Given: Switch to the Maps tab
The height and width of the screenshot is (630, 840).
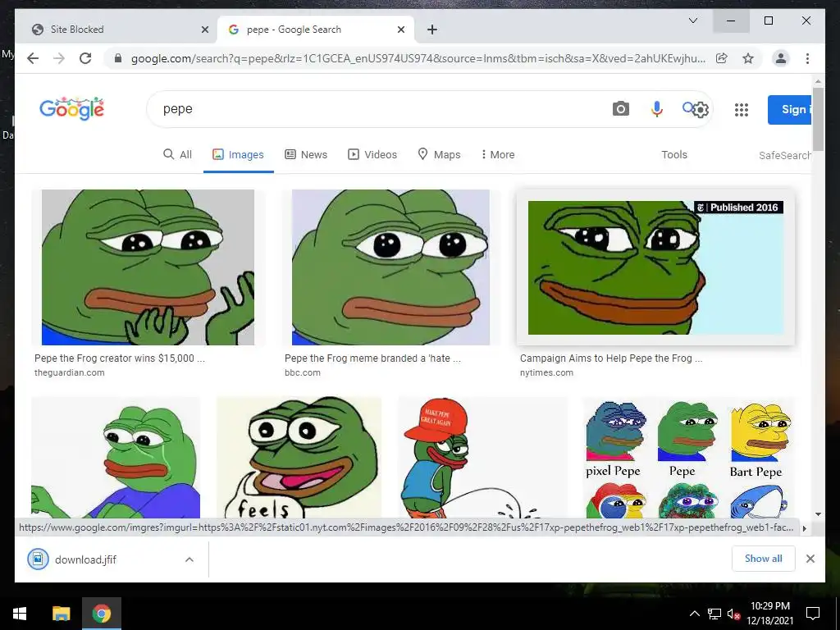Looking at the screenshot, I should (x=440, y=154).
